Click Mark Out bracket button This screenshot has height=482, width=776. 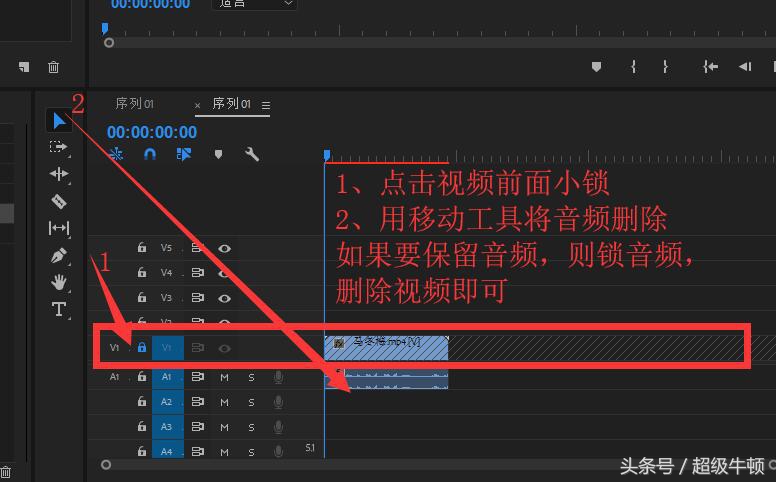665,67
